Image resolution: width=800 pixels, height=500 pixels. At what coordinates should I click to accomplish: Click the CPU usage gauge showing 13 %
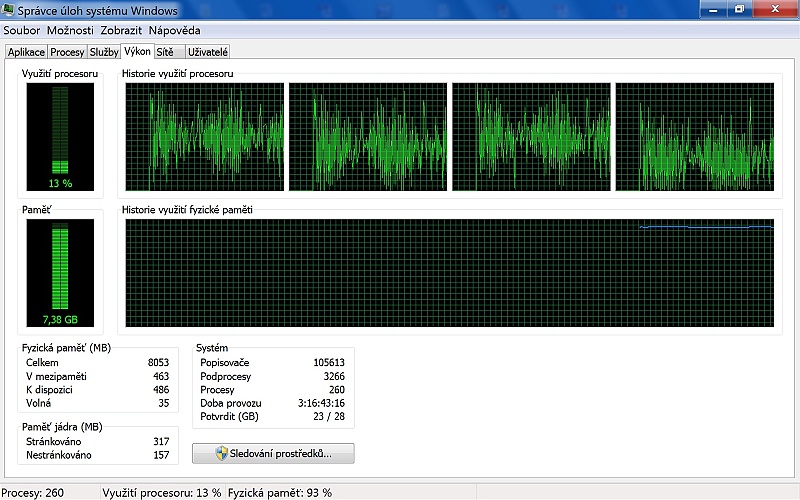pos(60,137)
